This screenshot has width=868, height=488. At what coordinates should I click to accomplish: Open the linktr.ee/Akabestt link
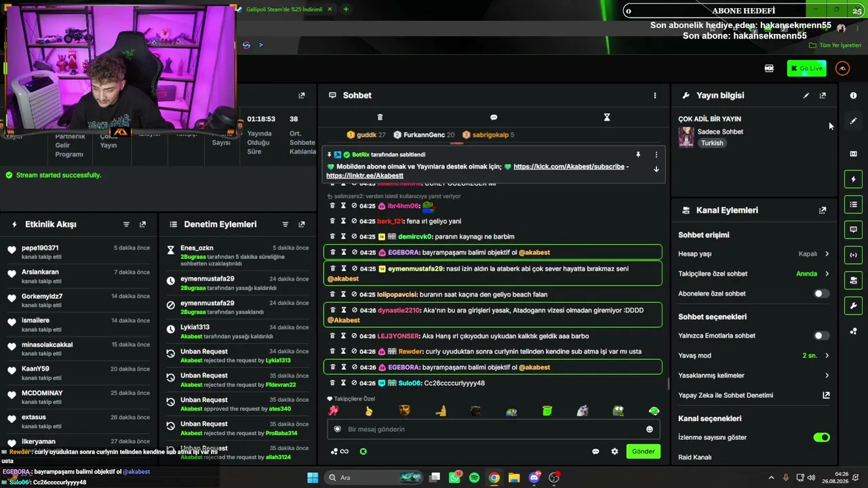(365, 176)
